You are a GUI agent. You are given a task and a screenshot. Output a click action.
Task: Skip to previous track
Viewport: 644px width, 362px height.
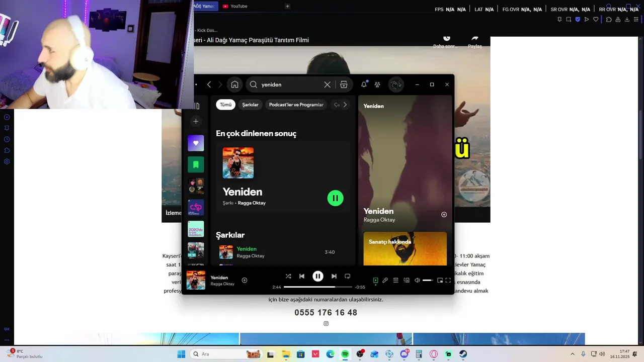(x=302, y=276)
